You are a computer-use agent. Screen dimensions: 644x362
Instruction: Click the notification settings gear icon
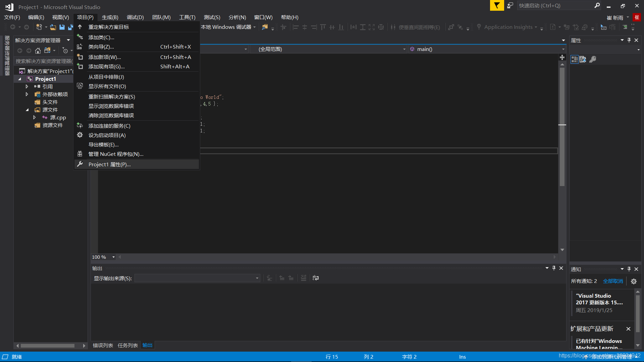634,281
